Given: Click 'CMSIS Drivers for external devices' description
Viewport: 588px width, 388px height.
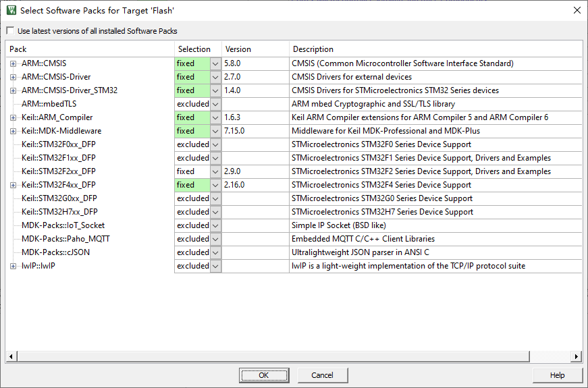Looking at the screenshot, I should tap(352, 77).
